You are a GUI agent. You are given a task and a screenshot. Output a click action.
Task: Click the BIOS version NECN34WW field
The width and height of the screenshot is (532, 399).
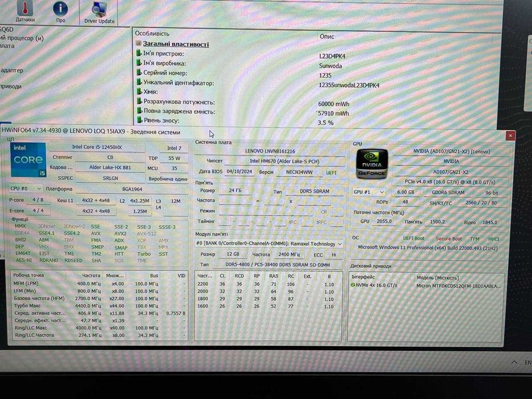[299, 172]
